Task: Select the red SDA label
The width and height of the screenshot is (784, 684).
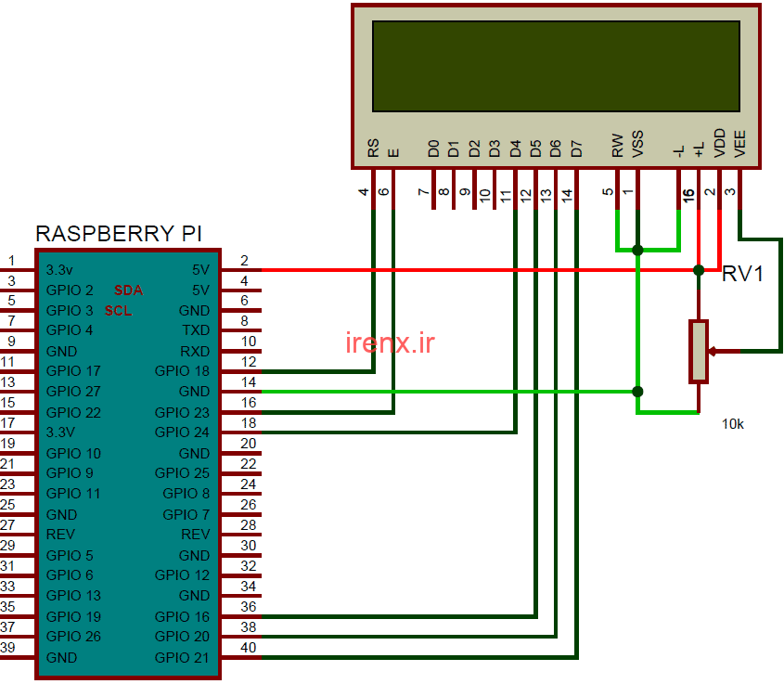Action: coord(128,290)
